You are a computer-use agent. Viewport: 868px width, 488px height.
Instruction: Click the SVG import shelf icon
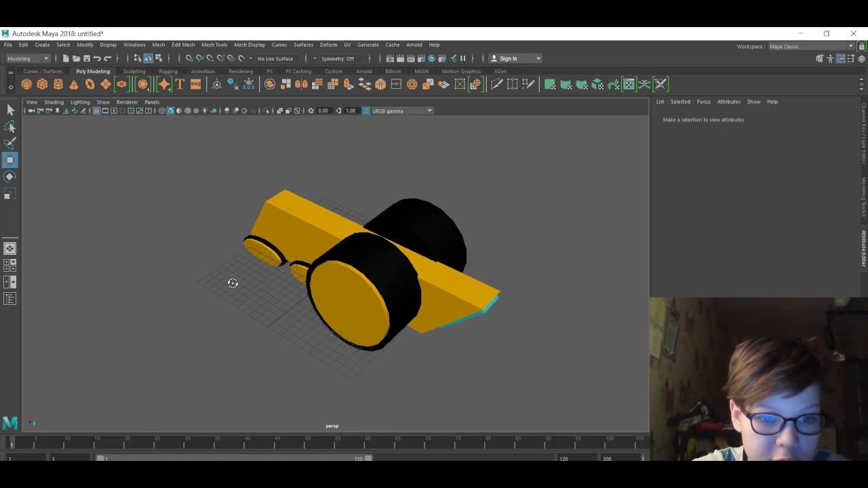pos(195,84)
